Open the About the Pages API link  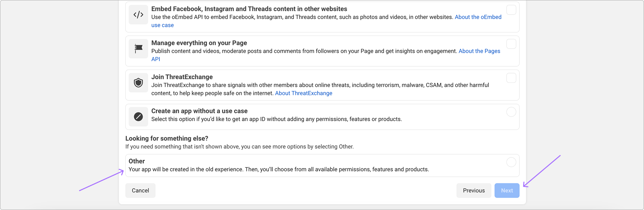coord(479,51)
